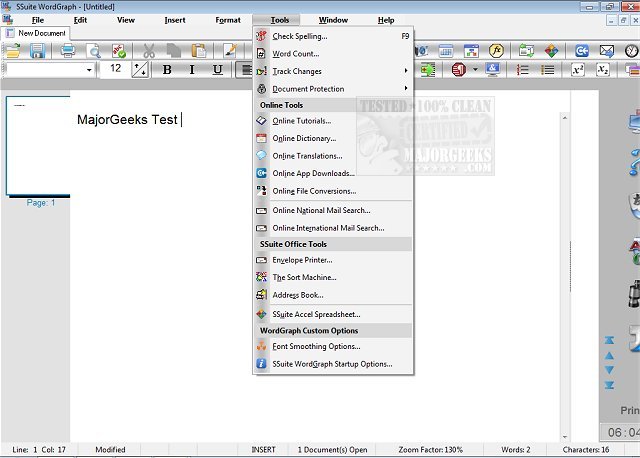This screenshot has width=640, height=458.
Task: Choose Check Spelling from Tools menu
Action: (x=333, y=36)
